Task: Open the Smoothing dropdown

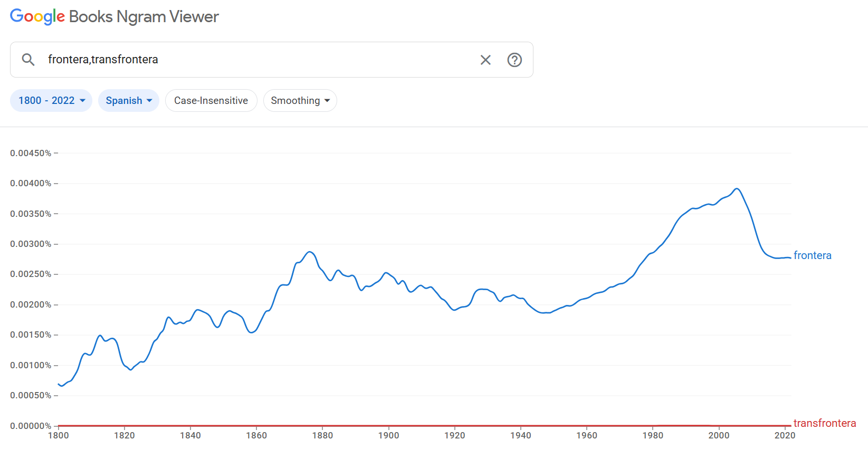Action: tap(300, 101)
